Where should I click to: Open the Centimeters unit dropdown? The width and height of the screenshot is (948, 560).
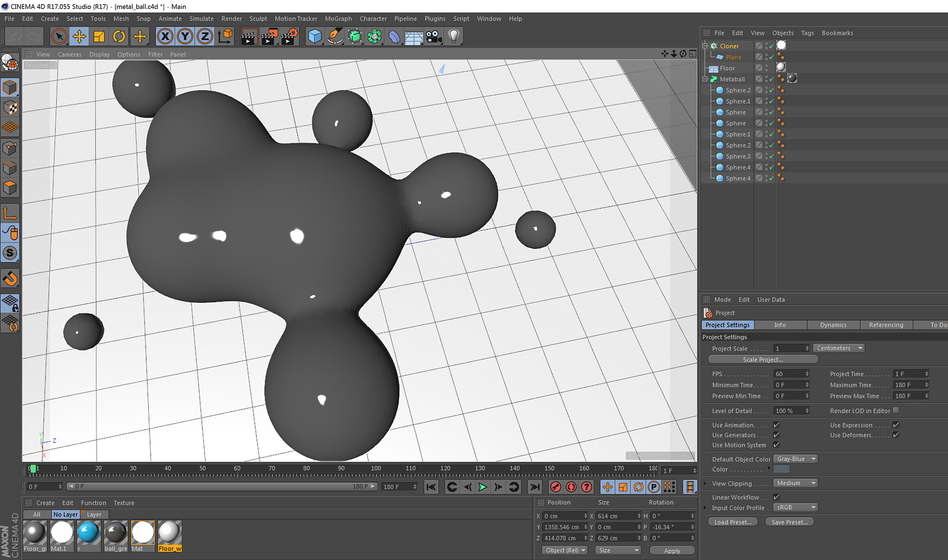tap(838, 348)
